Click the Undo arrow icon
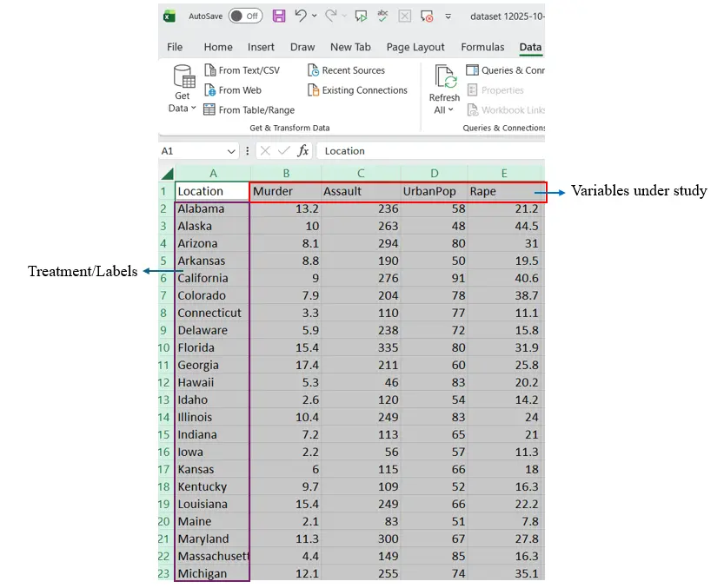Viewport: 724px width, 588px height. [300, 16]
